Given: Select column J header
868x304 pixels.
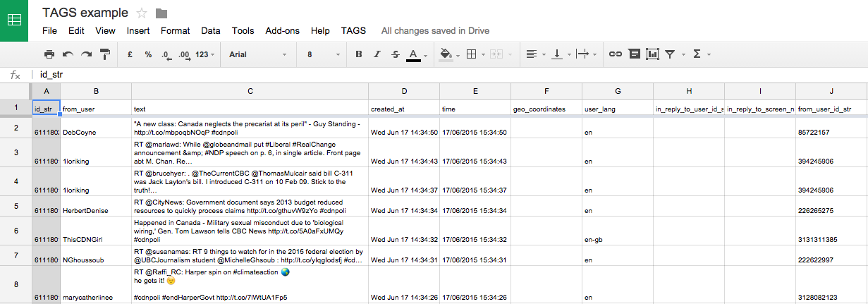Looking at the screenshot, I should [x=832, y=91].
